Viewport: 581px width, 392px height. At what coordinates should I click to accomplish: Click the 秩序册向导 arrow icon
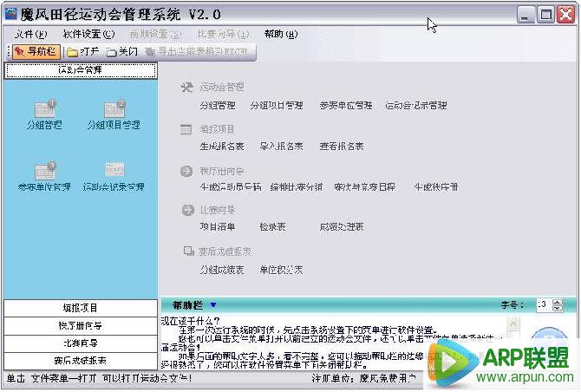186,172
